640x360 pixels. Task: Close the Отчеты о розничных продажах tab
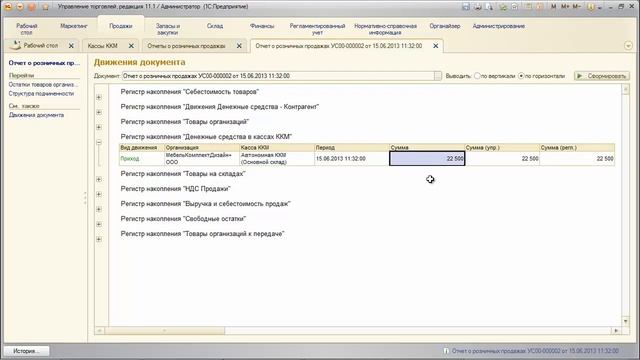pos(239,46)
